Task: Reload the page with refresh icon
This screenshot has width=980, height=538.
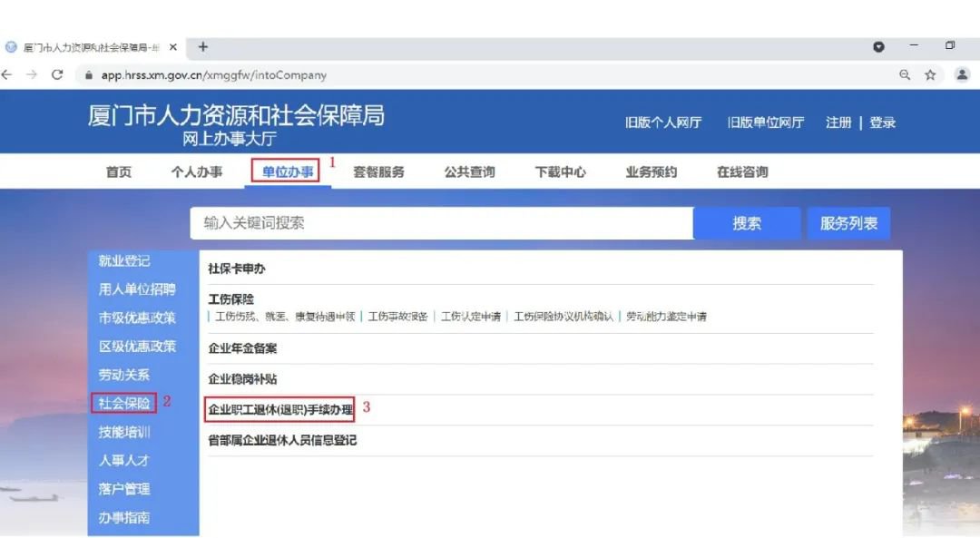Action: [57, 75]
